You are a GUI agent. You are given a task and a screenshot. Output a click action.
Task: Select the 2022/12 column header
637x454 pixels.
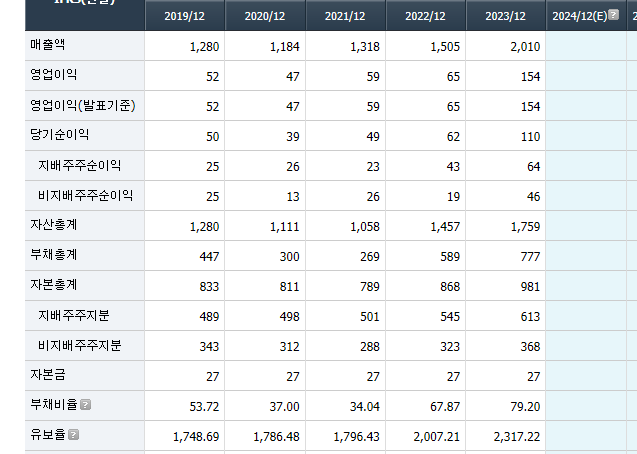click(x=425, y=16)
